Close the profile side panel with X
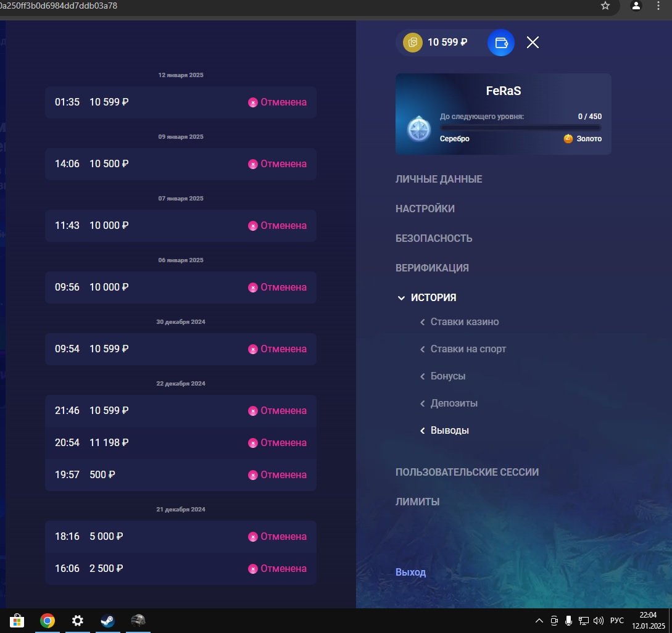This screenshot has width=672, height=633. 533,43
